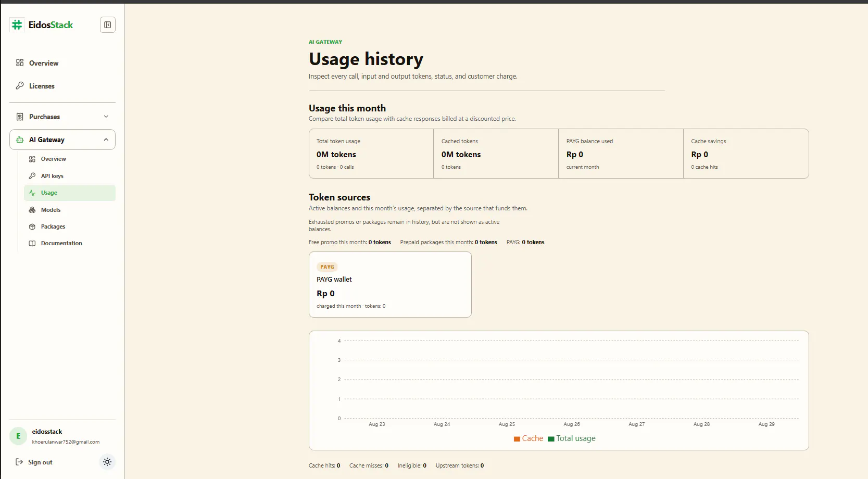Click the user email khoerulanwar752@gmail.com

click(66, 442)
